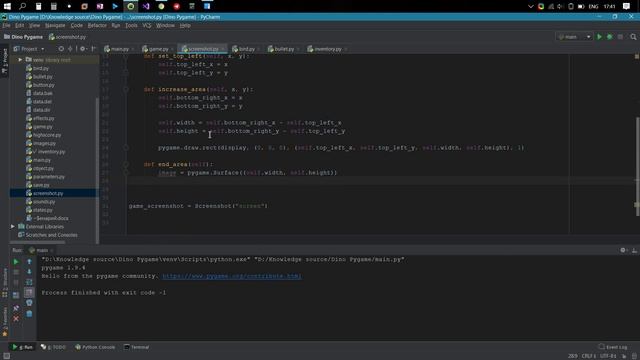
Task: Click the down arrow in Run panel
Action: [x=29, y=271]
